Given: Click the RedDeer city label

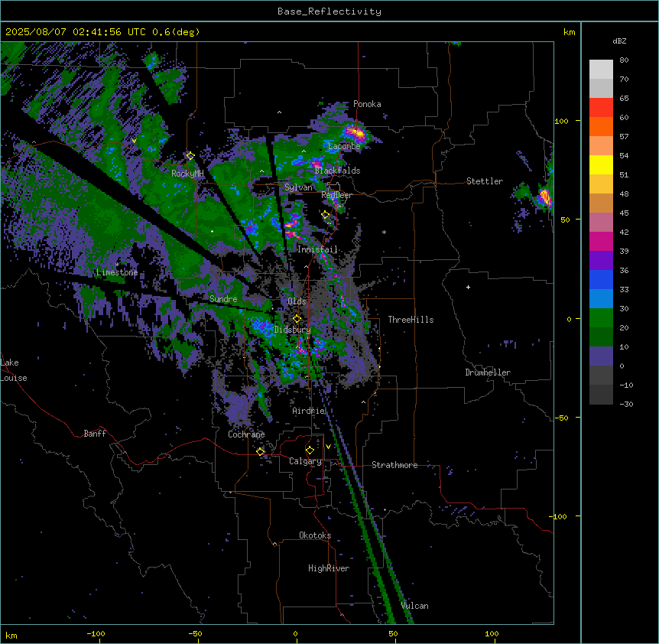Looking at the screenshot, I should click(x=336, y=195).
